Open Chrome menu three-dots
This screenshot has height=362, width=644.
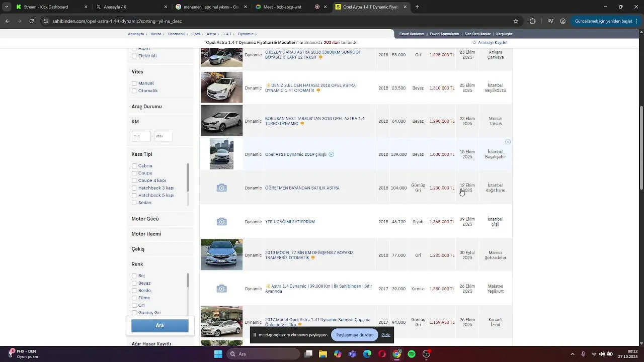(x=637, y=21)
